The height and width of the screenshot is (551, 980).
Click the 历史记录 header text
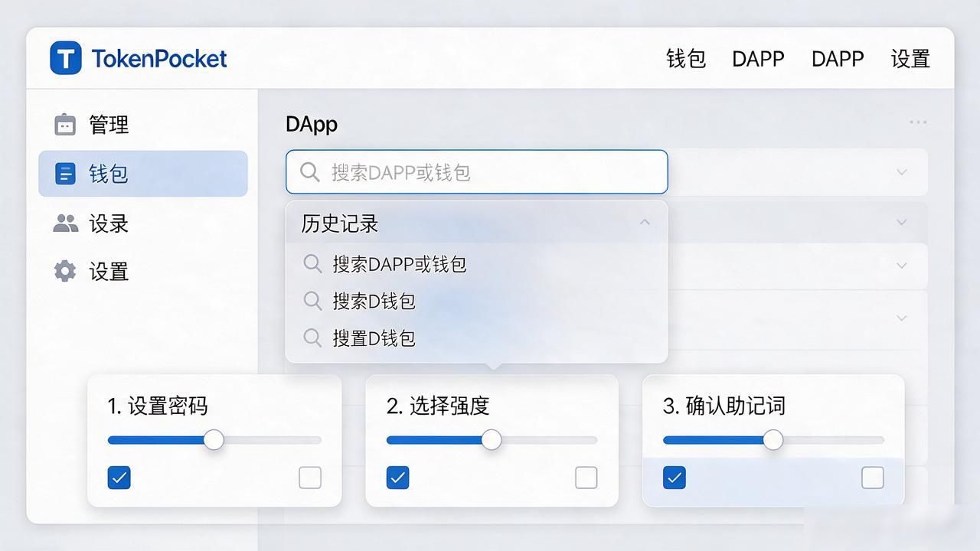[340, 223]
